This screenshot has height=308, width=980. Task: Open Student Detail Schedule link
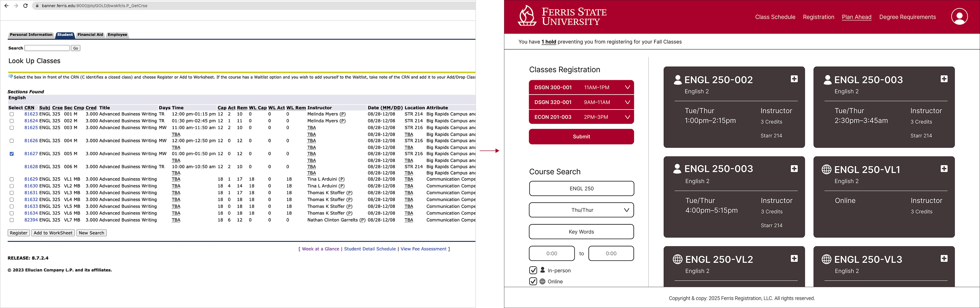click(x=370, y=249)
